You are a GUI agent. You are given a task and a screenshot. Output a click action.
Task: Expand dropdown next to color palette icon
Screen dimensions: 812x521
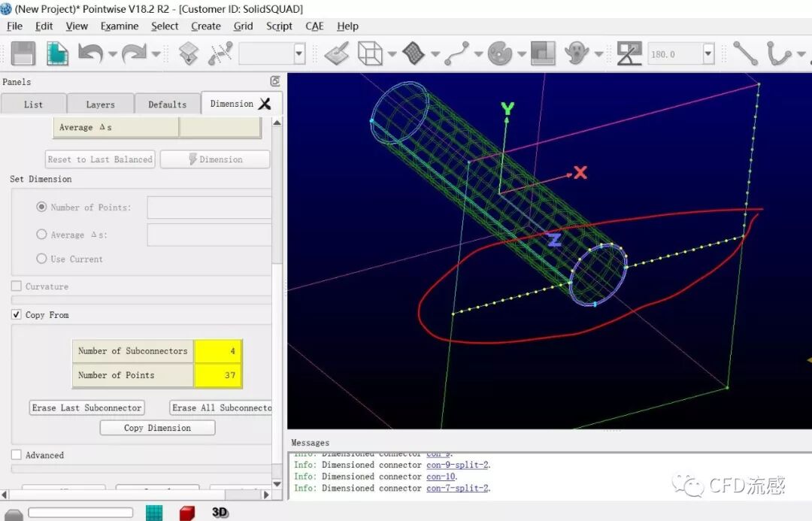coord(522,54)
